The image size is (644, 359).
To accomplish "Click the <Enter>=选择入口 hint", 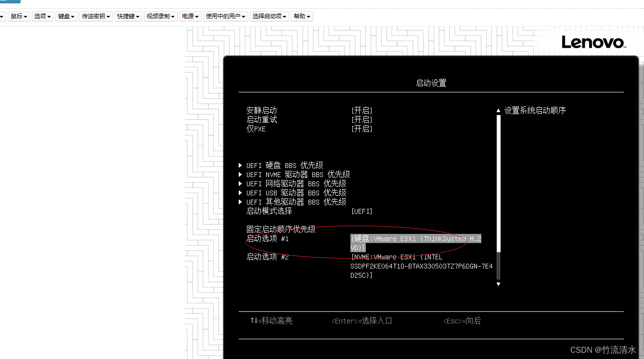I will pos(362,321).
